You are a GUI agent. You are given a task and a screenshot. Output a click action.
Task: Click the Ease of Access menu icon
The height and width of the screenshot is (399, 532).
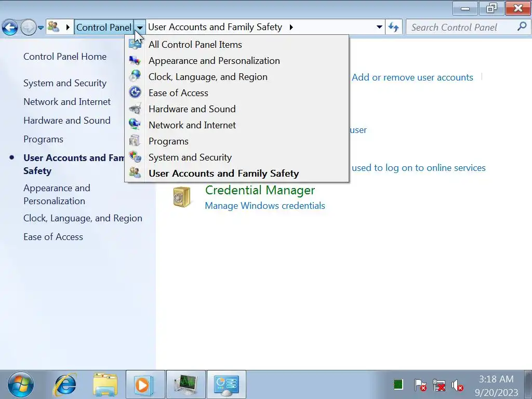(135, 92)
